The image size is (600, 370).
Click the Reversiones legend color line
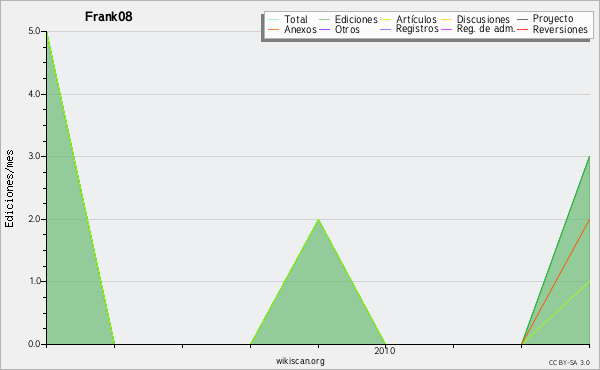(522, 29)
